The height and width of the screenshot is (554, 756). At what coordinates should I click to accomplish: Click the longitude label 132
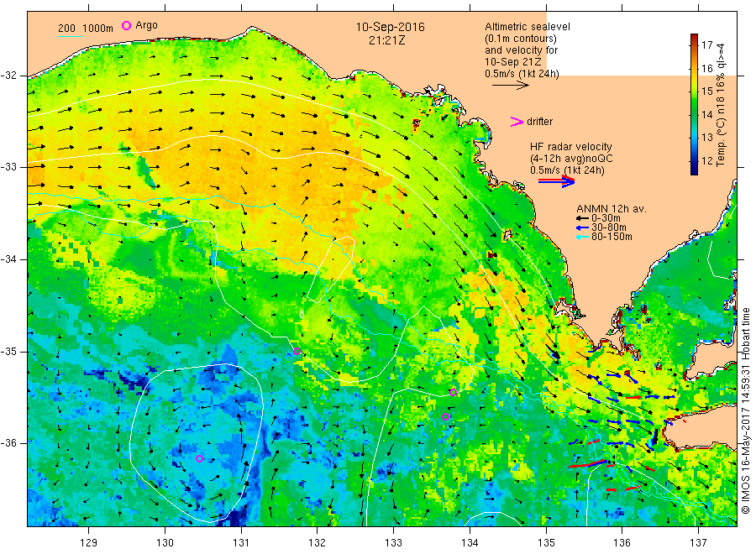coord(318,543)
